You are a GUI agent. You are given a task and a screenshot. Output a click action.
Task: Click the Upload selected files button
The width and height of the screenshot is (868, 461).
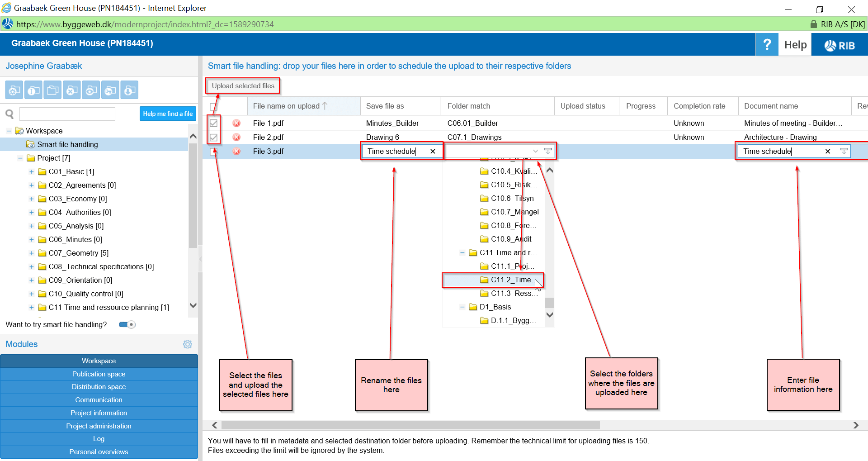pyautogui.click(x=242, y=86)
